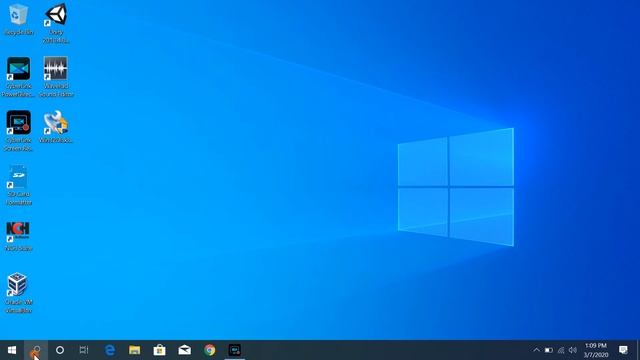Open Microsoft Store from the taskbar
The width and height of the screenshot is (640, 360).
point(160,350)
